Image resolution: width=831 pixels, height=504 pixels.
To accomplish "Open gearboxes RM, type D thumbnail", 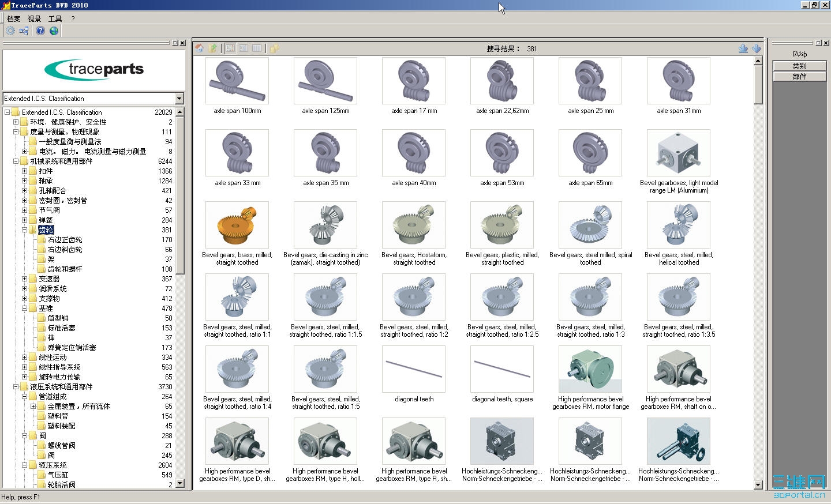I will coord(237,441).
